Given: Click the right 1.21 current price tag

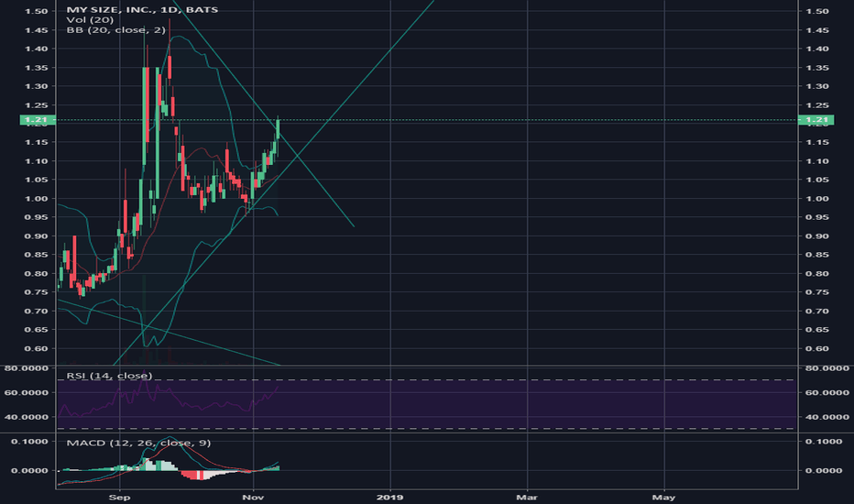Looking at the screenshot, I should pos(816,120).
